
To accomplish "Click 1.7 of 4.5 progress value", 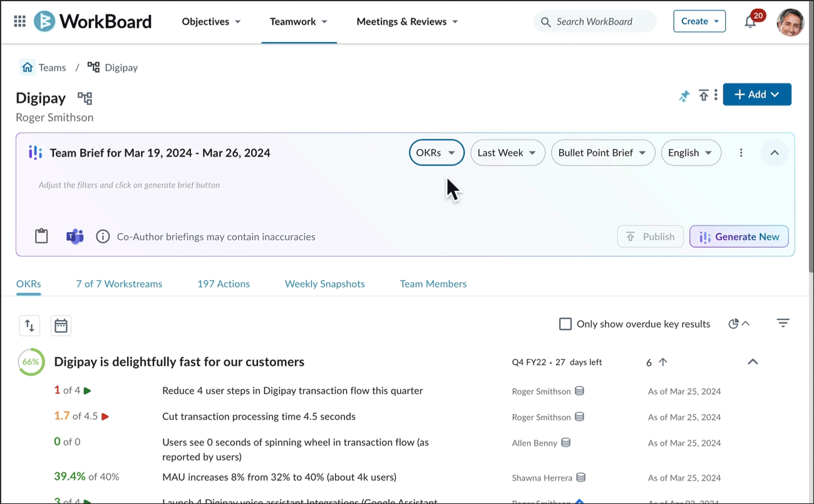I will (76, 416).
